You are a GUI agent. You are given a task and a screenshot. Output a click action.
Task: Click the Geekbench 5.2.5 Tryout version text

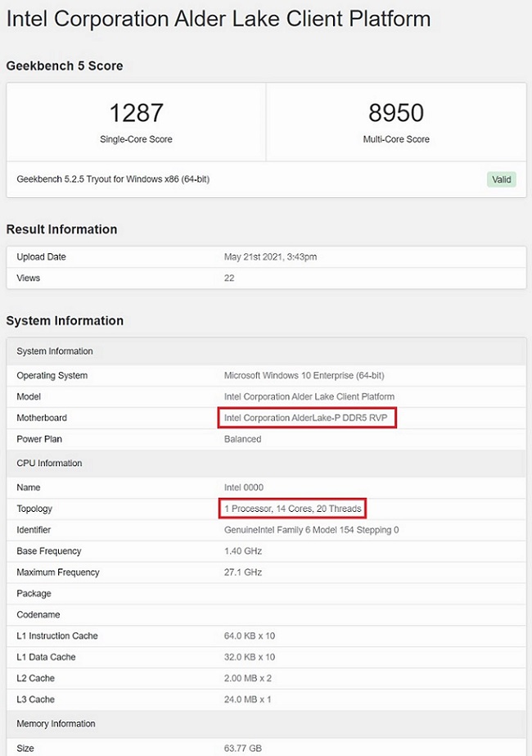point(113,179)
